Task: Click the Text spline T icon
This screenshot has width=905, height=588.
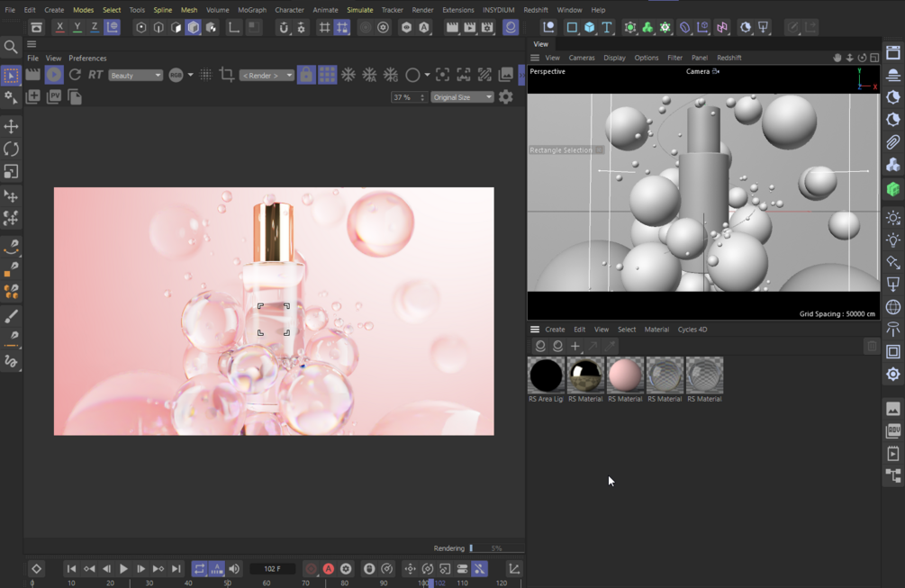Action: pyautogui.click(x=607, y=27)
